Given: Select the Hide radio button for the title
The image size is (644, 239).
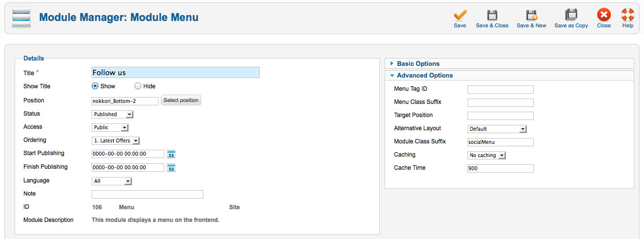Looking at the screenshot, I should (138, 86).
